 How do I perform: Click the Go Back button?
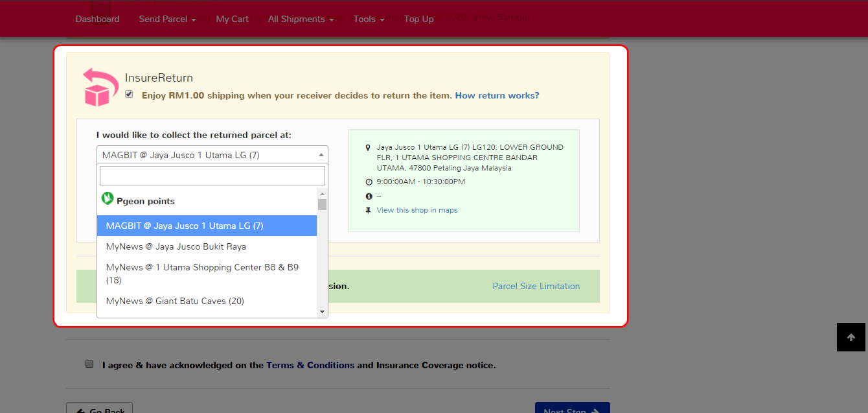point(99,408)
